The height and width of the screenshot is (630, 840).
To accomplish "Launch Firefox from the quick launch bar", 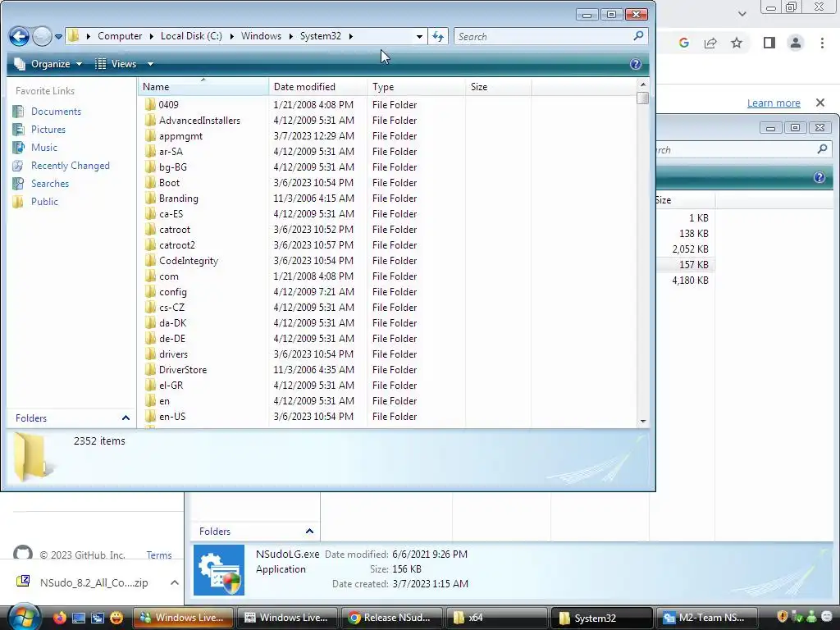I will coord(59,618).
